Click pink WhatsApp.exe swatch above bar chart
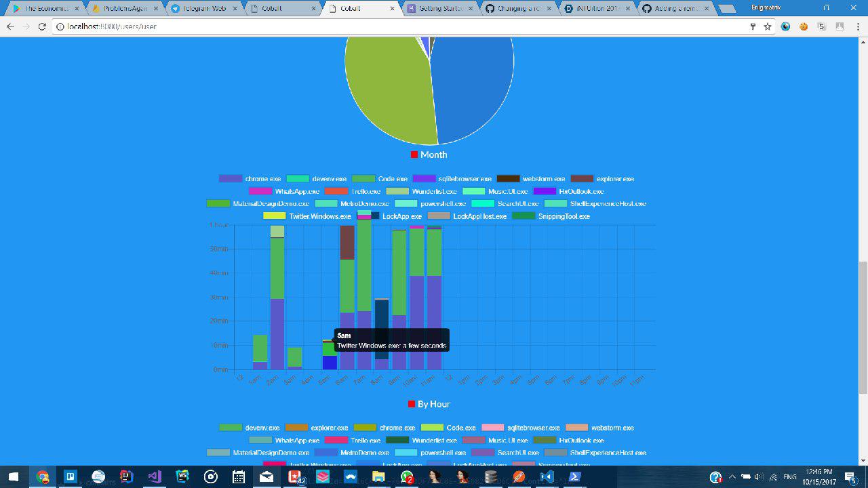Screen dimensions: 868x488 coord(260,191)
